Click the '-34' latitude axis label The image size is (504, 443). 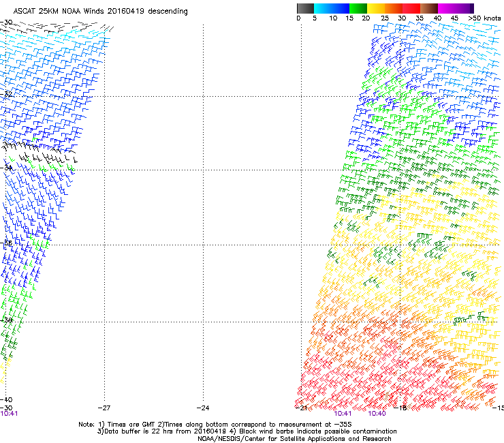[x=6, y=168]
